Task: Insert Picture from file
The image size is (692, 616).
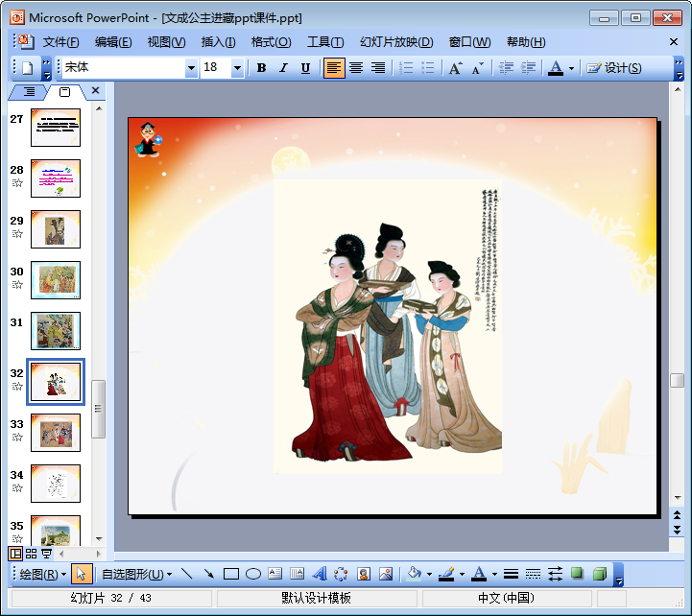Action: coord(385,574)
